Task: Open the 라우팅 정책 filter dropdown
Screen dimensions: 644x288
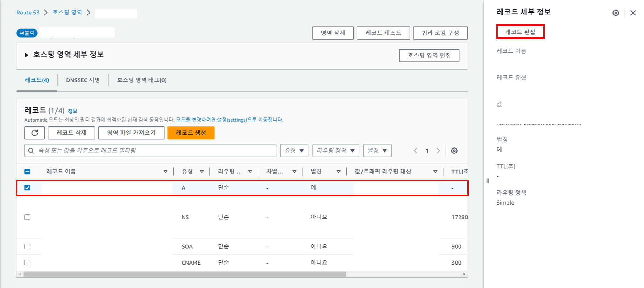Action: point(336,151)
